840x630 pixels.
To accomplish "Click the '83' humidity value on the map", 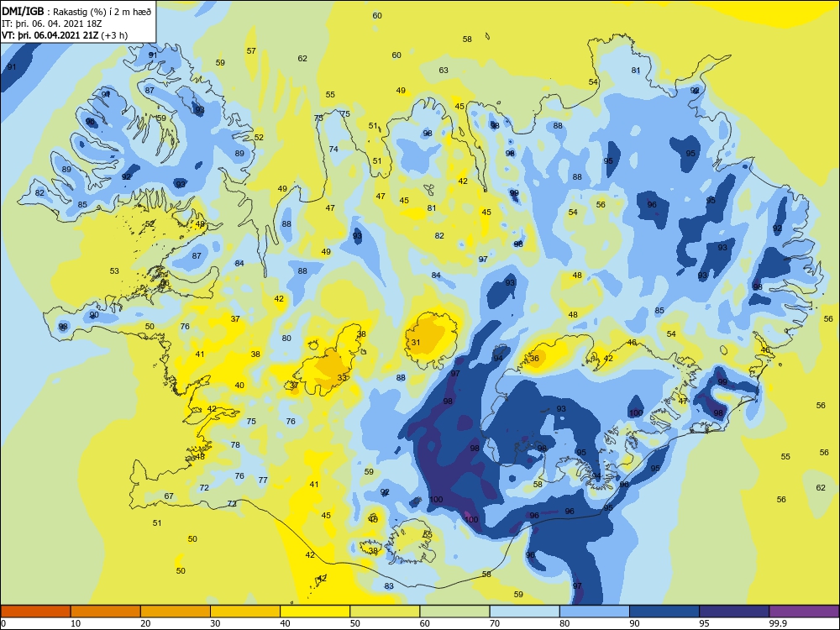I will (x=389, y=586).
